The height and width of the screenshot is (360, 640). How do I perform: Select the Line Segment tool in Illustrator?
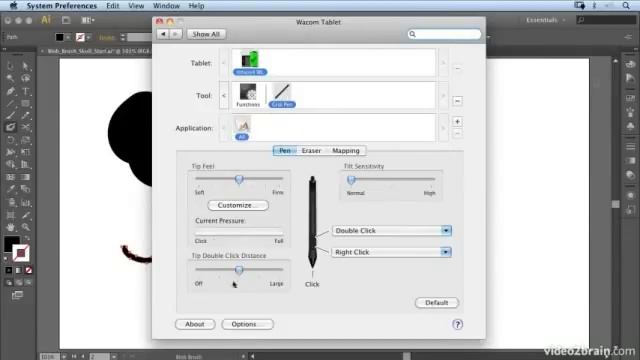(11, 103)
